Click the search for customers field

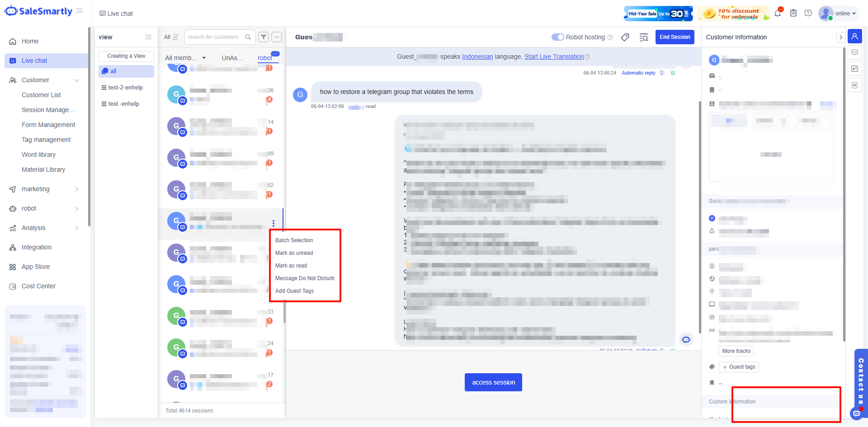(x=214, y=37)
